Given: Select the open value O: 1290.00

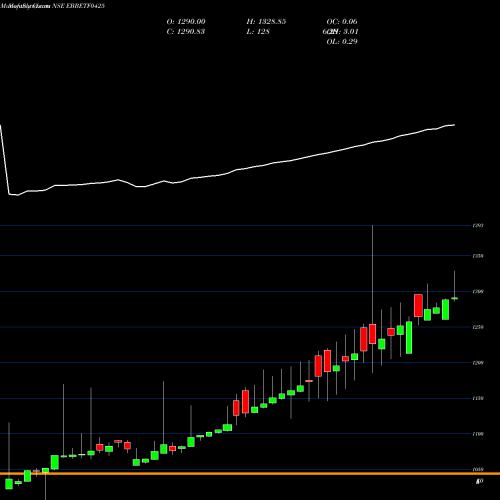Looking at the screenshot, I should pyautogui.click(x=186, y=22).
